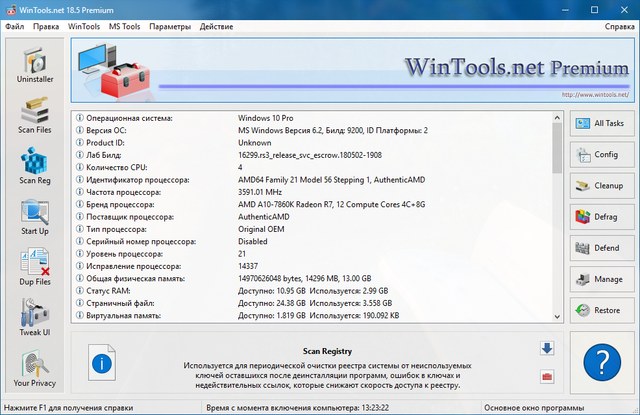The image size is (640, 415).
Task: Open the Your Privacy tool
Action: coord(35,368)
